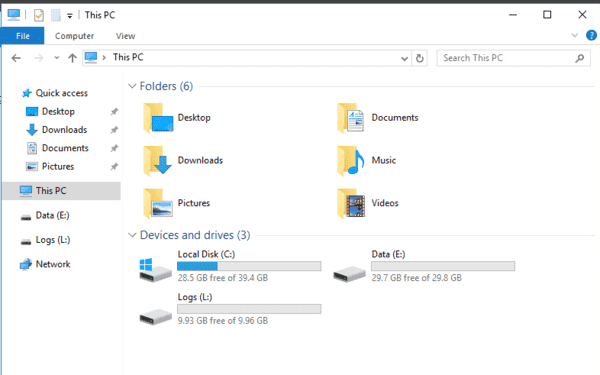Open the Customize Quick Access Toolbar dropdown
The height and width of the screenshot is (375, 600).
click(70, 16)
